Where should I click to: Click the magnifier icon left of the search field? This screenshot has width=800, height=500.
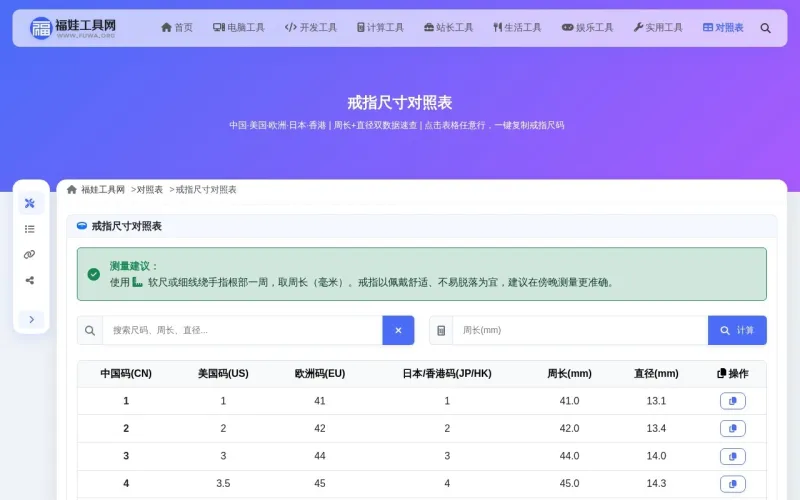tap(90, 331)
